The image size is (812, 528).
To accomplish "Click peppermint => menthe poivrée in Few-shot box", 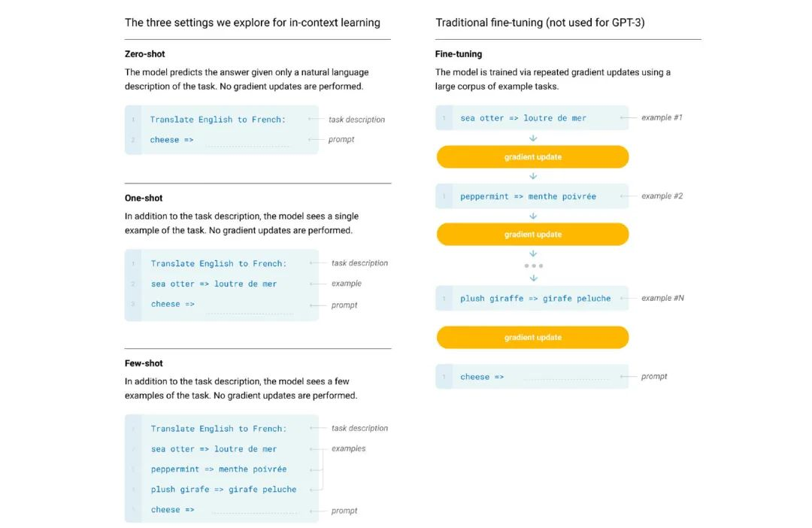I will tap(219, 469).
